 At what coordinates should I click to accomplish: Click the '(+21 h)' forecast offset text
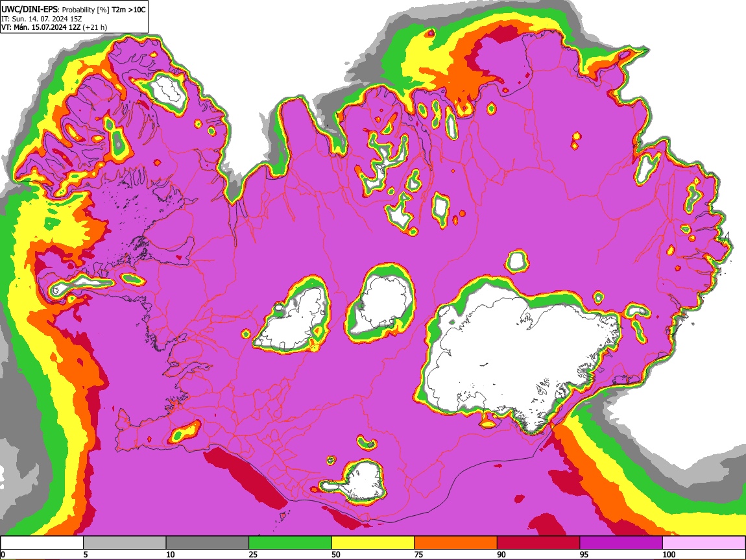[95, 27]
